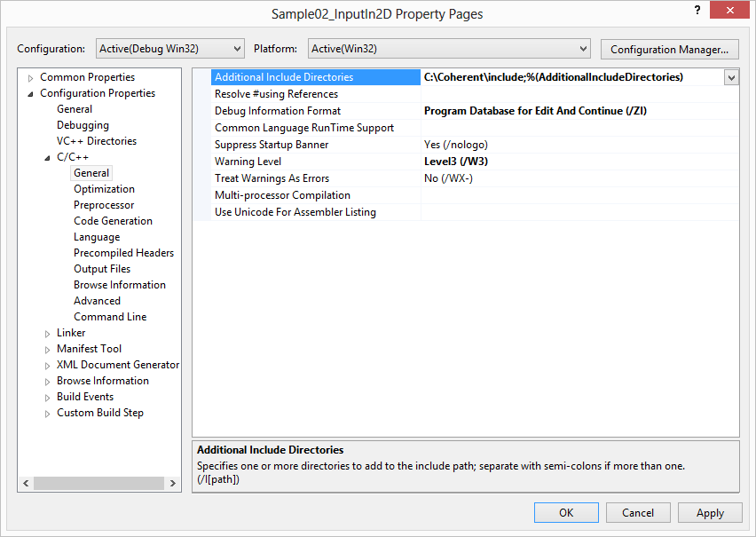Select the Preprocessor tree item
The width and height of the screenshot is (756, 537).
point(104,205)
